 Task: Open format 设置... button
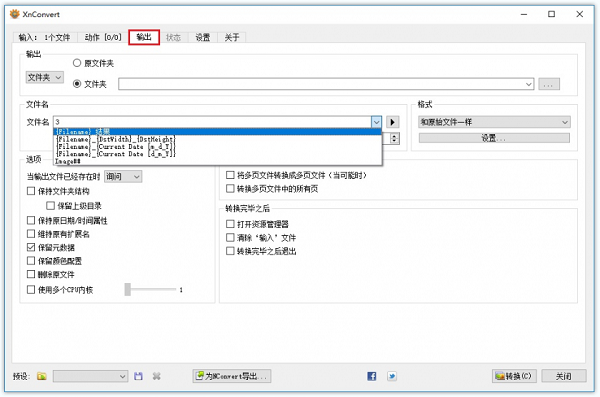tap(494, 138)
